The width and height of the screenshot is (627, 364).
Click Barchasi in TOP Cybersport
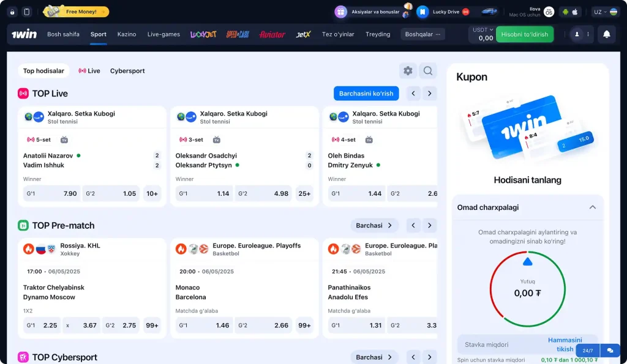pos(374,357)
